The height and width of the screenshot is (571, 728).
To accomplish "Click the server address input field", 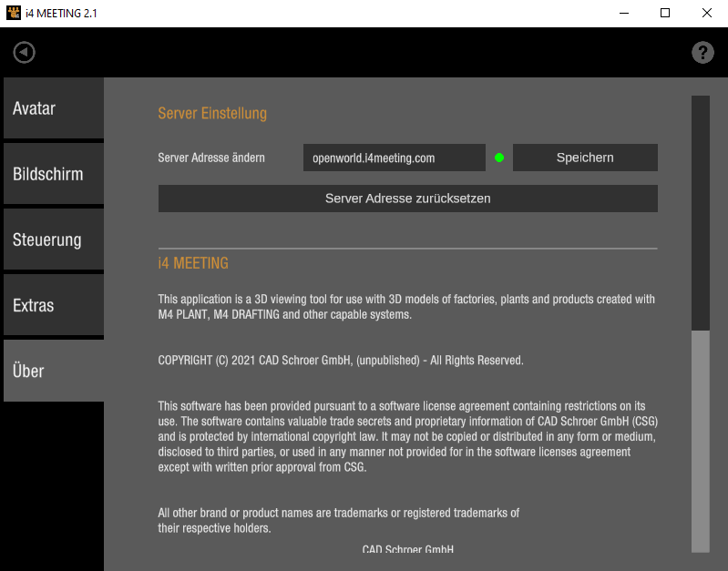I will tap(394, 158).
